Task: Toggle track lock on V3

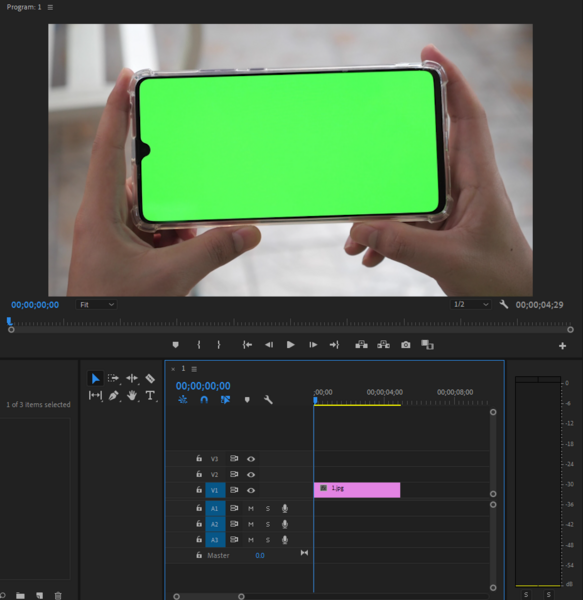Action: (199, 458)
